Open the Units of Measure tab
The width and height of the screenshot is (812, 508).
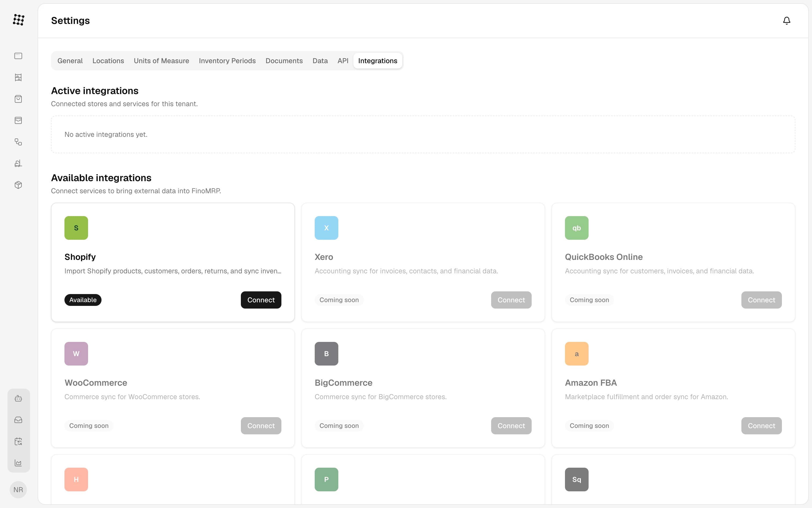click(x=161, y=61)
